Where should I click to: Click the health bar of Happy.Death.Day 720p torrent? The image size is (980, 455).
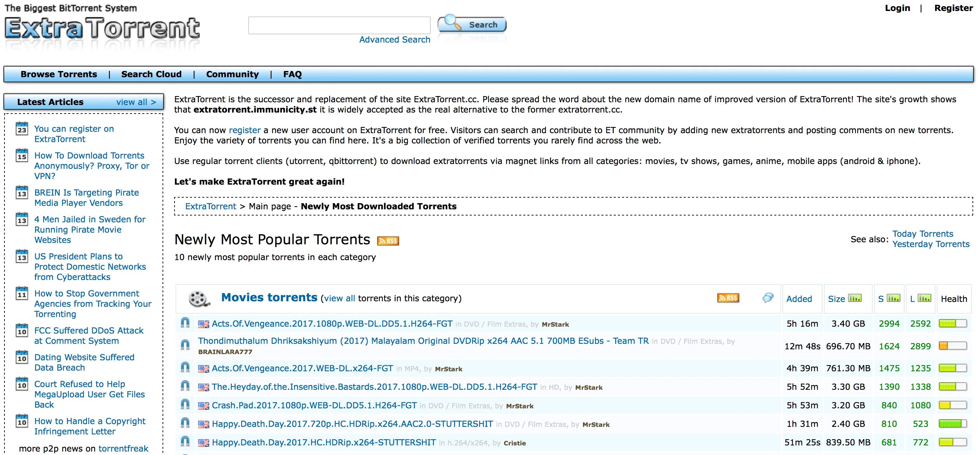952,423
